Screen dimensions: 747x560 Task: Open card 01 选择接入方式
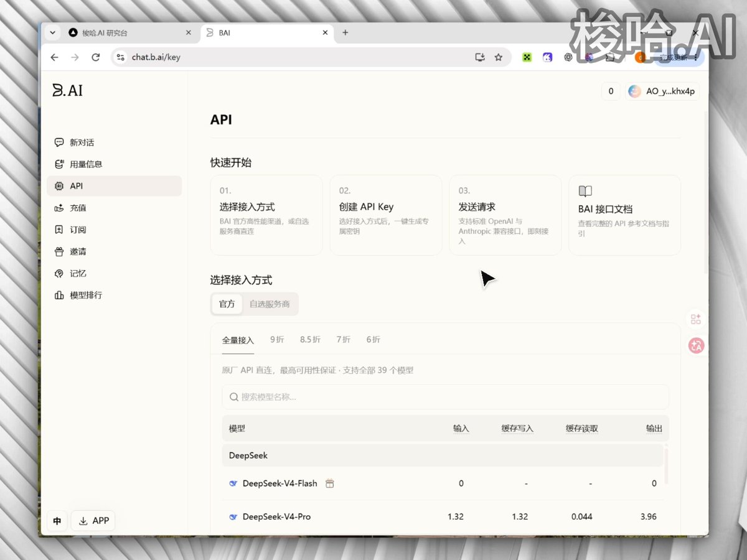(266, 215)
